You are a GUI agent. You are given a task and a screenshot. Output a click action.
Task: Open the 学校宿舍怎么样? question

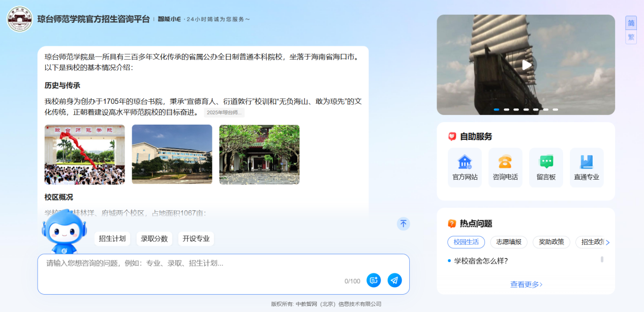pyautogui.click(x=480, y=261)
